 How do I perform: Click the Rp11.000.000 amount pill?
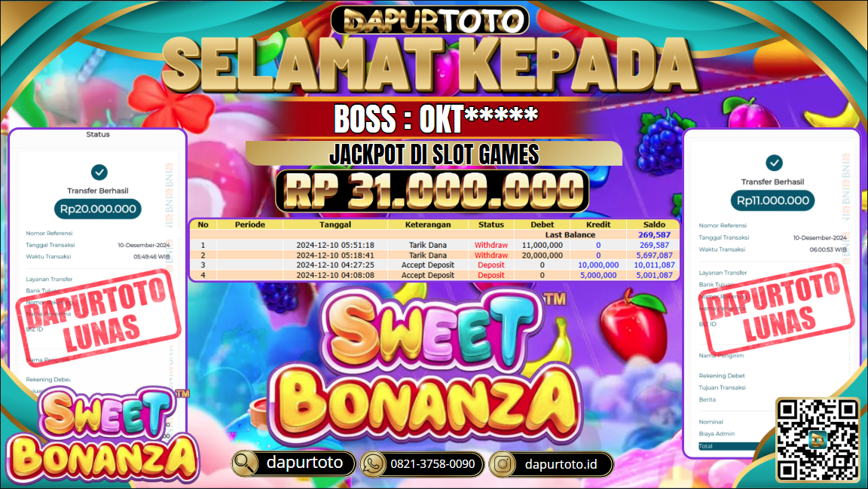(x=773, y=200)
